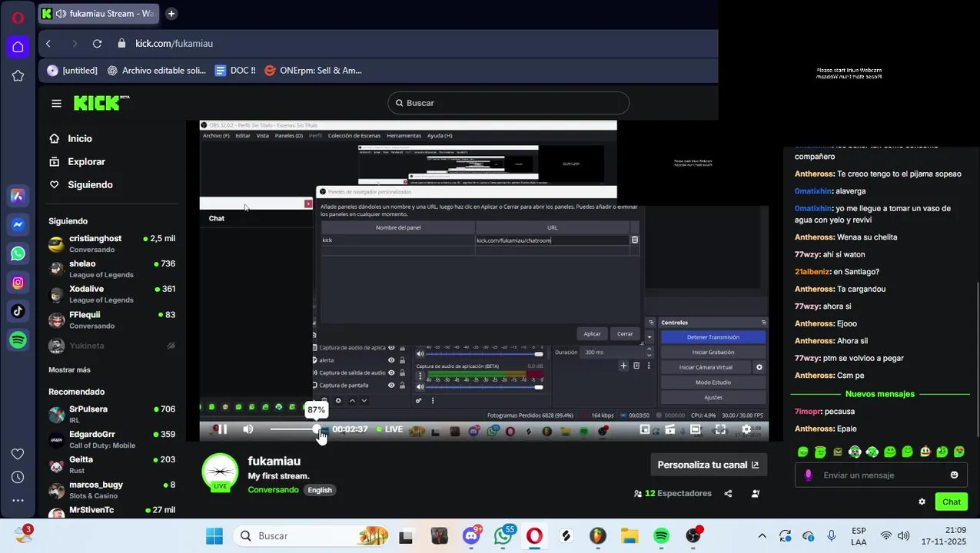Open Opera sidebar three-dot more menu
The image size is (980, 553).
(x=18, y=501)
